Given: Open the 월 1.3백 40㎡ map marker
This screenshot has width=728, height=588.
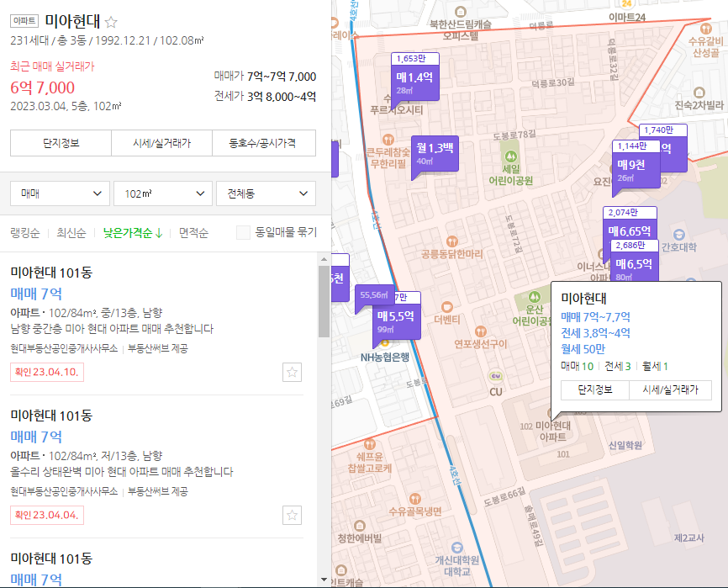Looking at the screenshot, I should [435, 153].
